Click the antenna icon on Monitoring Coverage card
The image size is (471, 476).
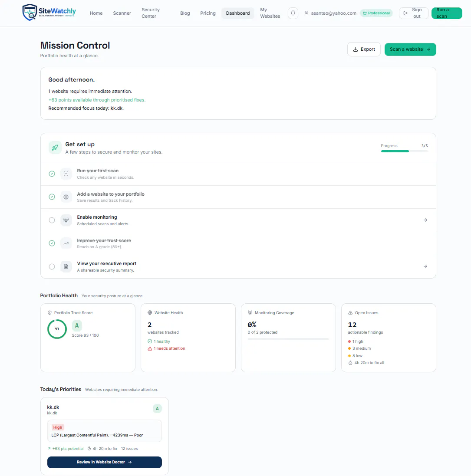pos(250,313)
